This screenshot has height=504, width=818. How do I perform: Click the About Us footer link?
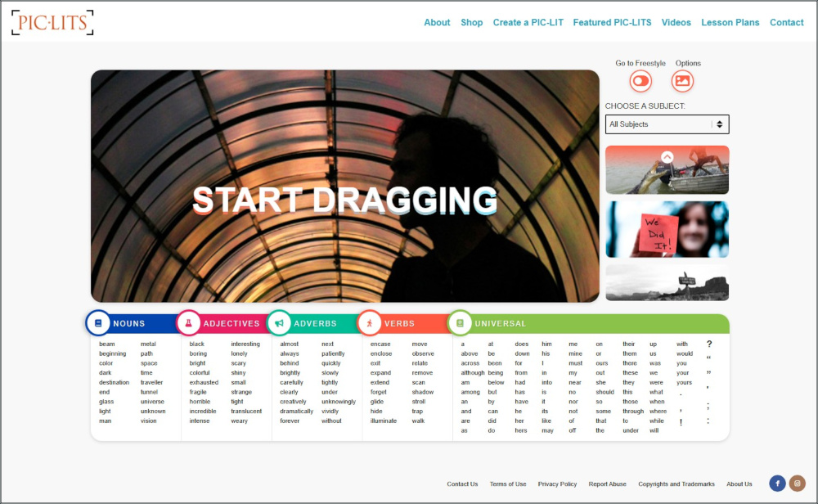click(x=739, y=484)
